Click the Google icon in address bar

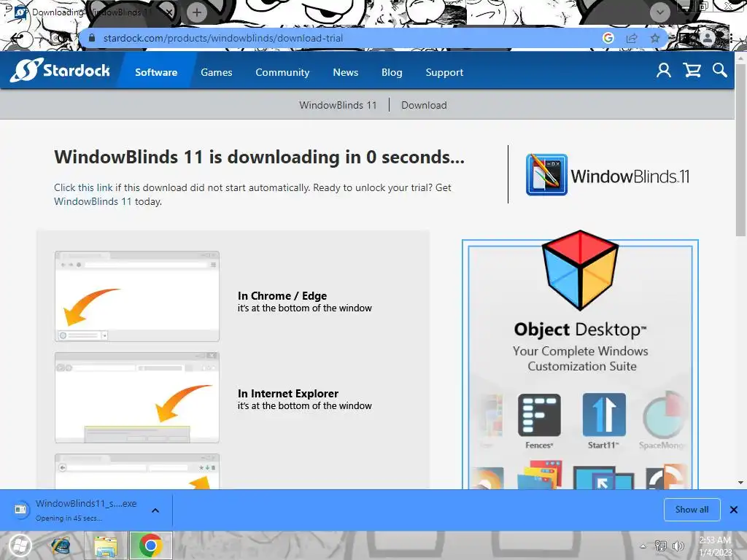(608, 38)
